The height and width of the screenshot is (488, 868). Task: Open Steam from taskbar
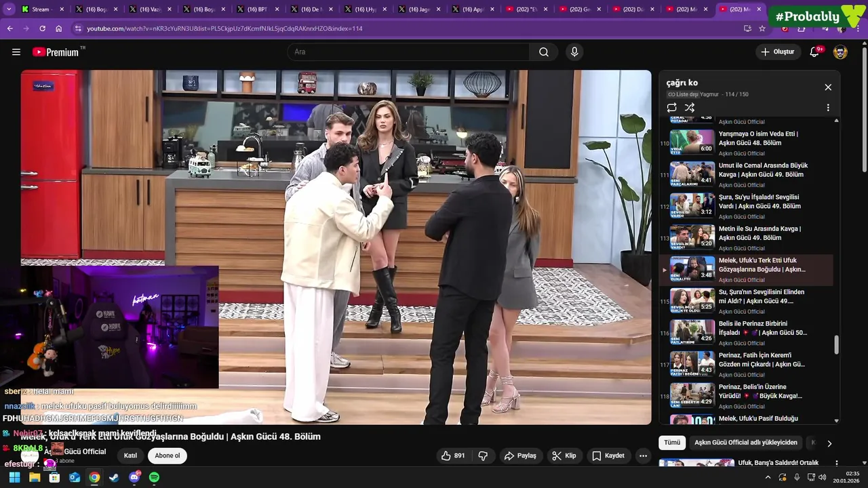pos(114,478)
